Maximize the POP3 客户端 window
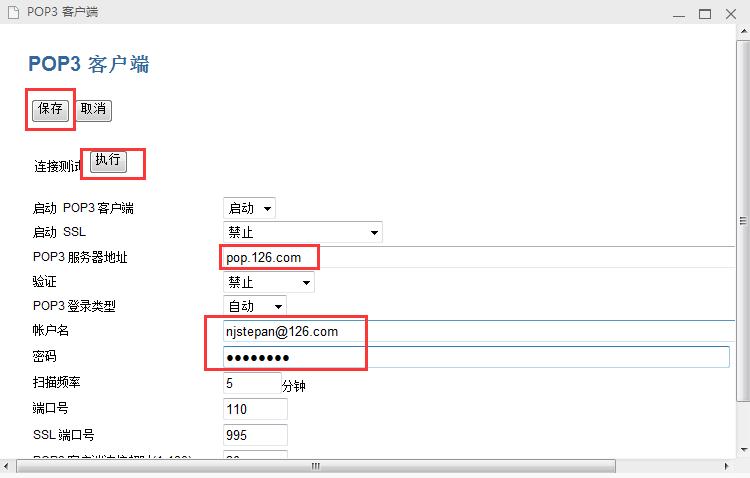This screenshot has width=750, height=478. [705, 14]
